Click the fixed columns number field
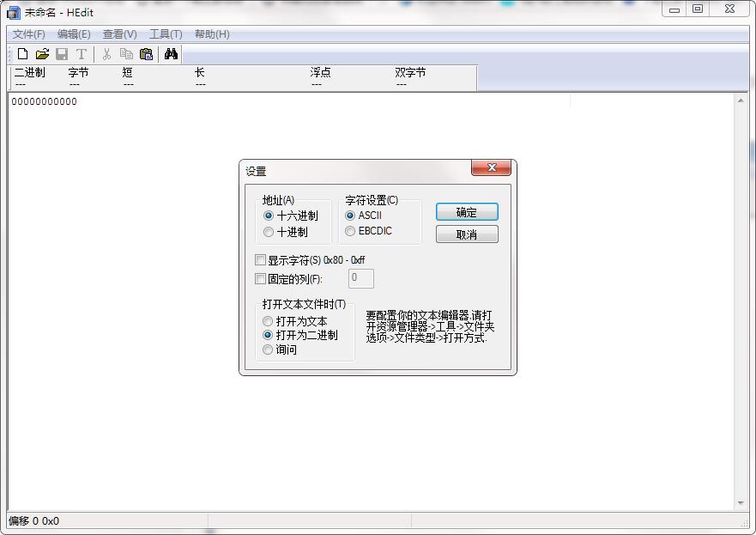This screenshot has width=756, height=535. click(x=360, y=278)
